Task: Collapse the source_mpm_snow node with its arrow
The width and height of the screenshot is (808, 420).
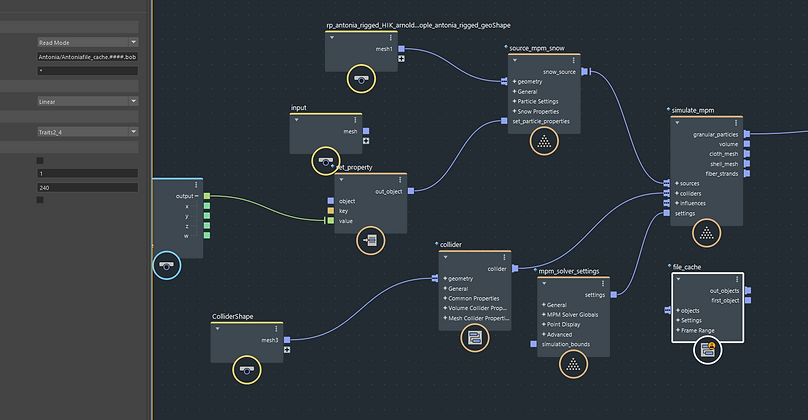Action: point(515,61)
